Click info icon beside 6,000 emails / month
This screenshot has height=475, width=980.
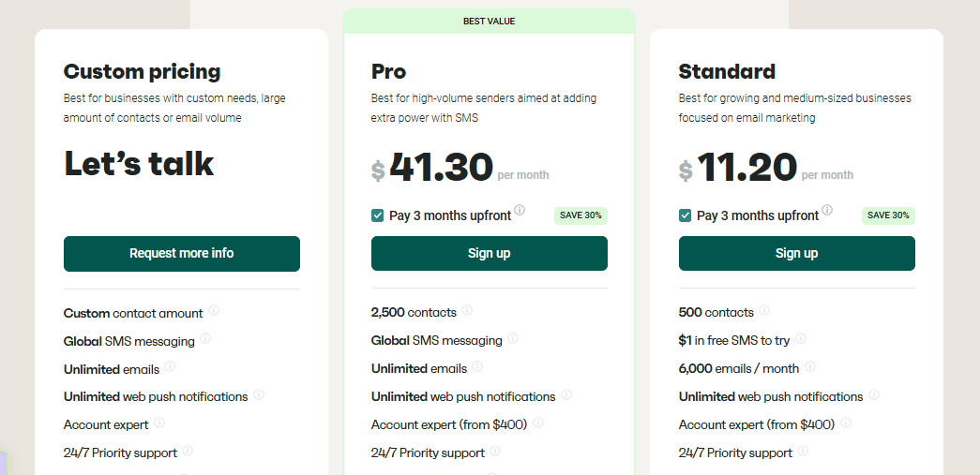click(x=810, y=366)
